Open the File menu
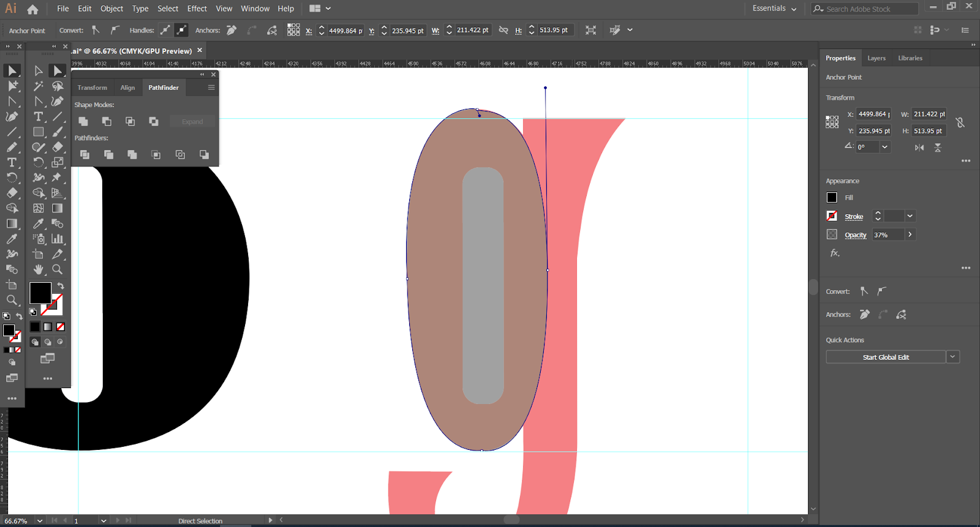Viewport: 980px width, 527px height. tap(63, 9)
